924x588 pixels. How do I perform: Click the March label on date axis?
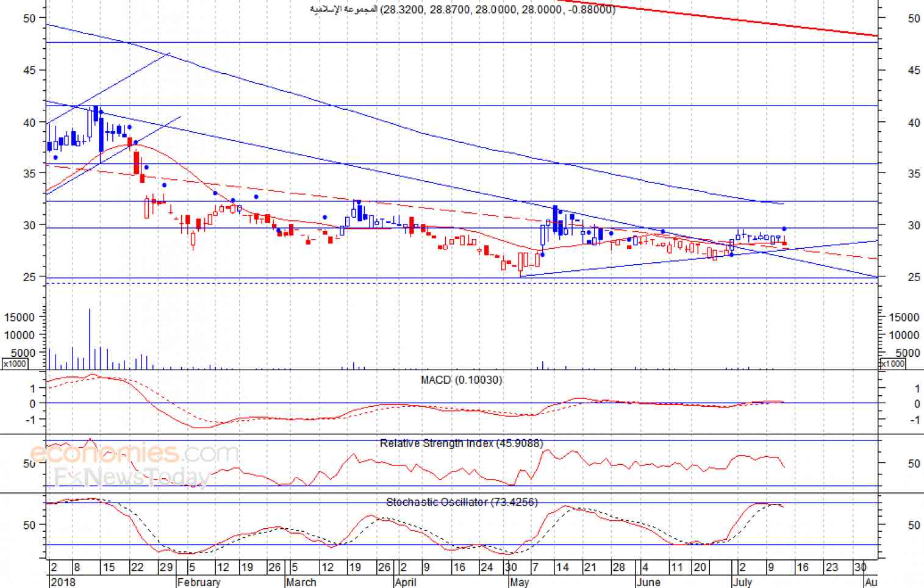301,582
